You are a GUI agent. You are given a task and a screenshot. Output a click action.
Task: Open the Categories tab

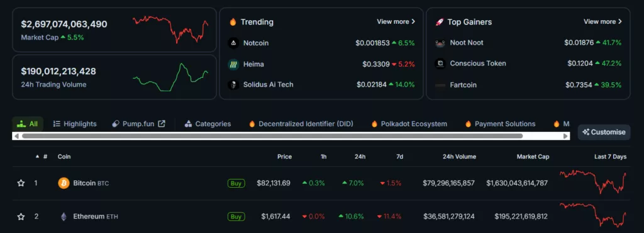(208, 124)
